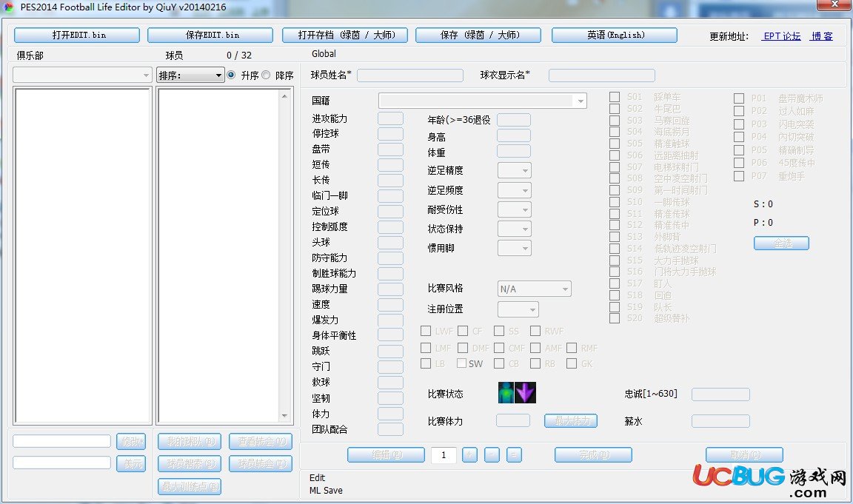Click the number box showing 1
The image size is (853, 504).
point(444,455)
